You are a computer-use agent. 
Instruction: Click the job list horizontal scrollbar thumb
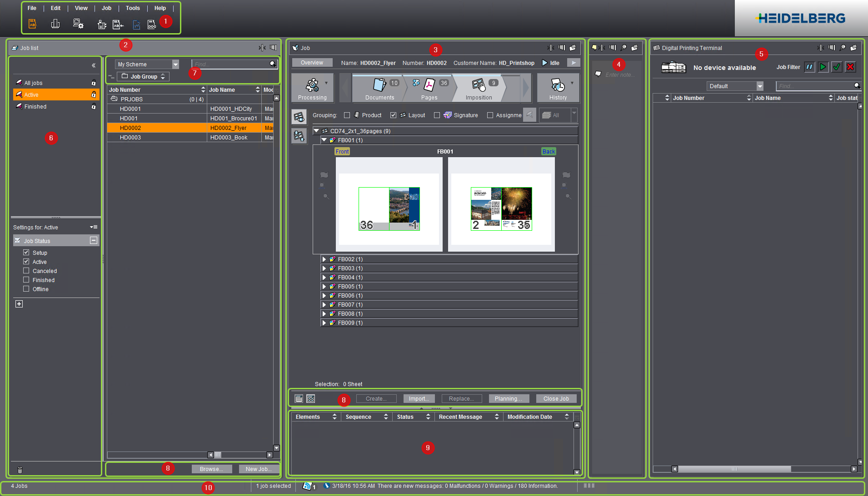[x=218, y=455]
